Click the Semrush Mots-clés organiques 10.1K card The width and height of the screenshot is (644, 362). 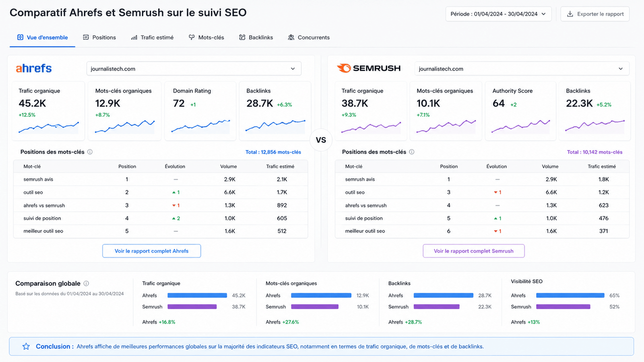coord(446,111)
